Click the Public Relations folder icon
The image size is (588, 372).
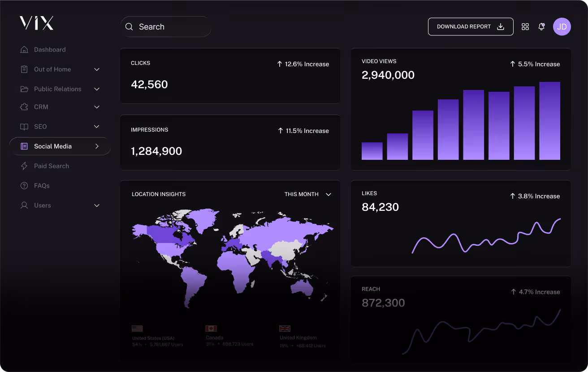click(x=24, y=89)
